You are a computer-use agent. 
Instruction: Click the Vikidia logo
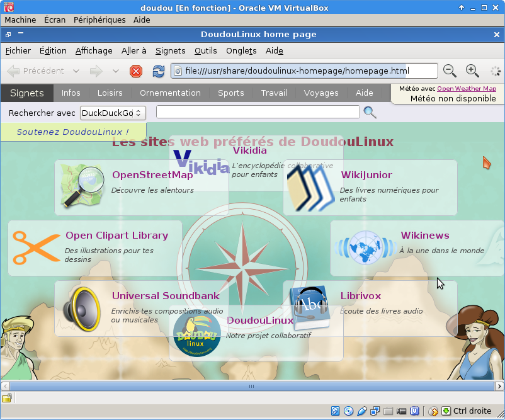(201, 163)
